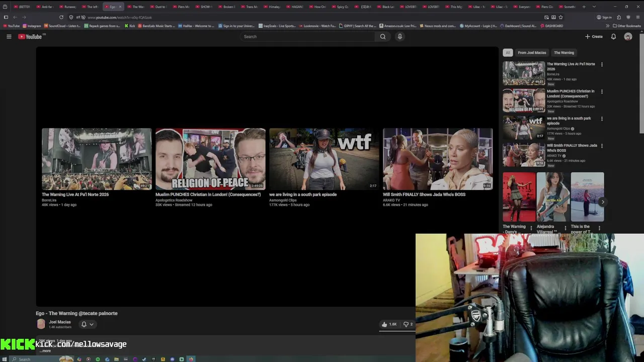Open options for The Warning - Dany's Short
Screen dimensions: 644x362
click(531, 228)
